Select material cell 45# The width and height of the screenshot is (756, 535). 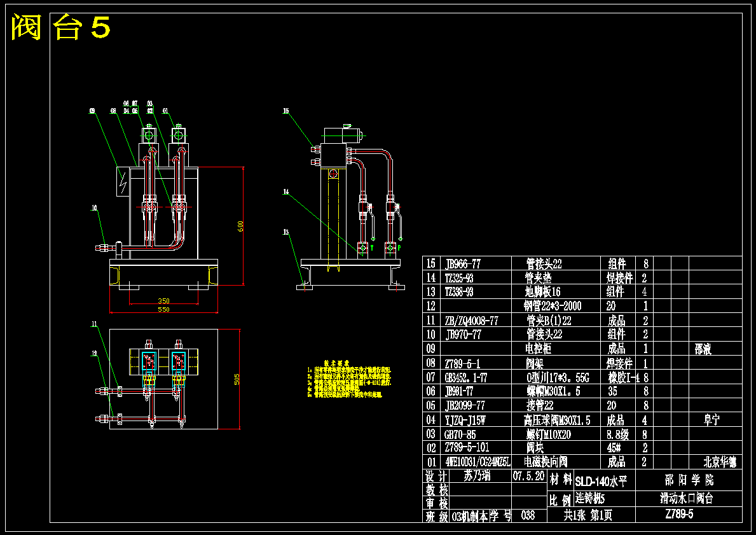pyautogui.click(x=614, y=447)
